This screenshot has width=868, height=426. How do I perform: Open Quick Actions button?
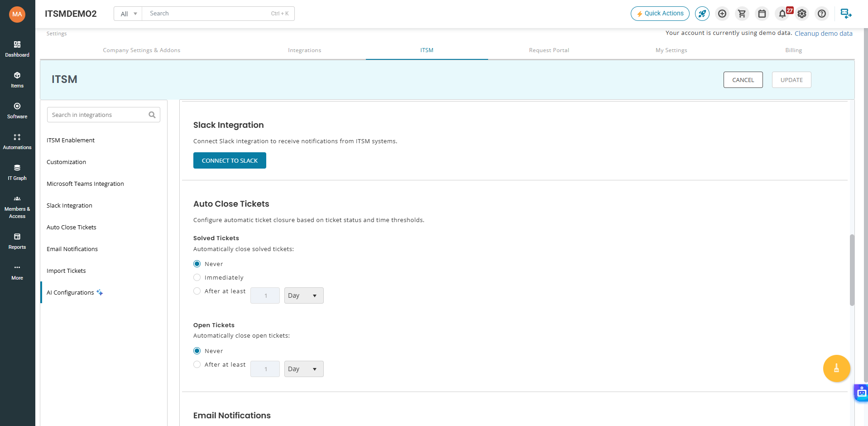[660, 14]
